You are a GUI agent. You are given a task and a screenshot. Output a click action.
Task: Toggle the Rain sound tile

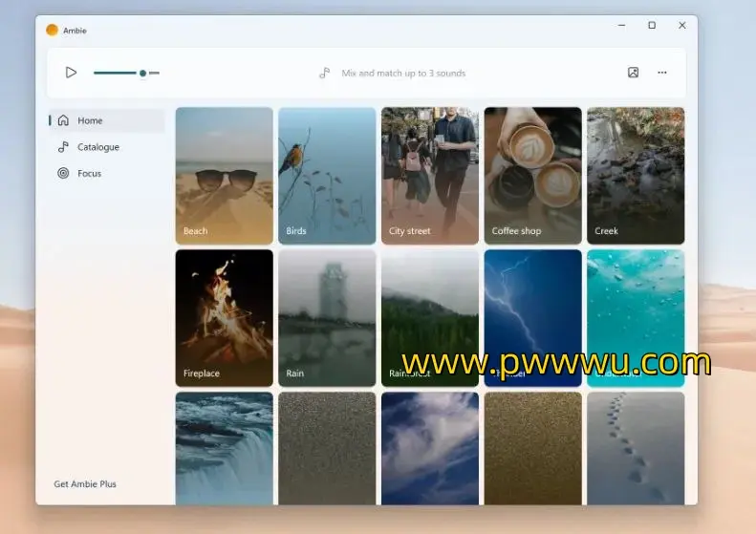(327, 317)
